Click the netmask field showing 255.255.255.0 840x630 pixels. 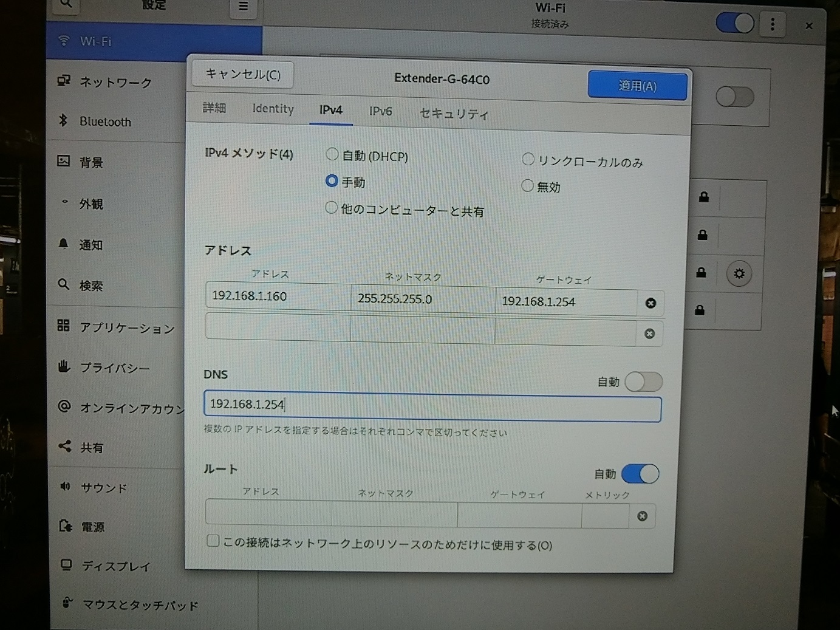coord(423,298)
